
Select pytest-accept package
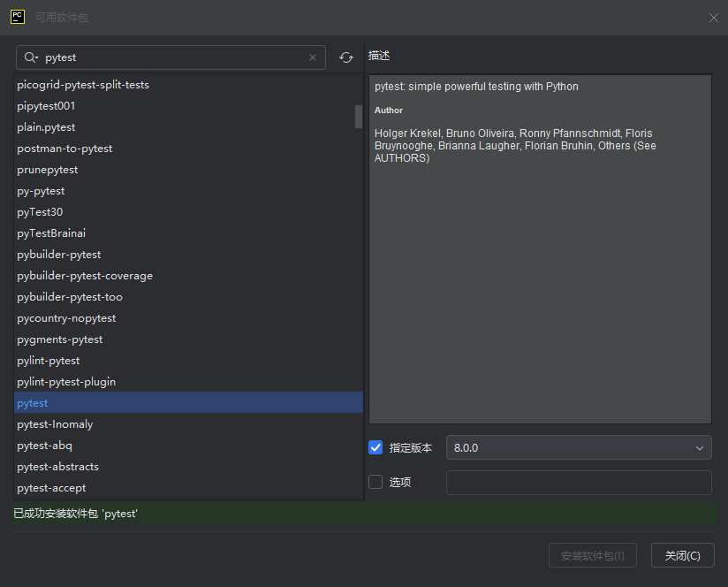(x=188, y=488)
